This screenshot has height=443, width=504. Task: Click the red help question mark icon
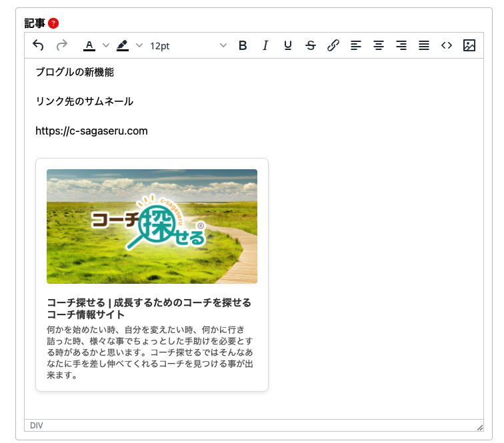[53, 23]
